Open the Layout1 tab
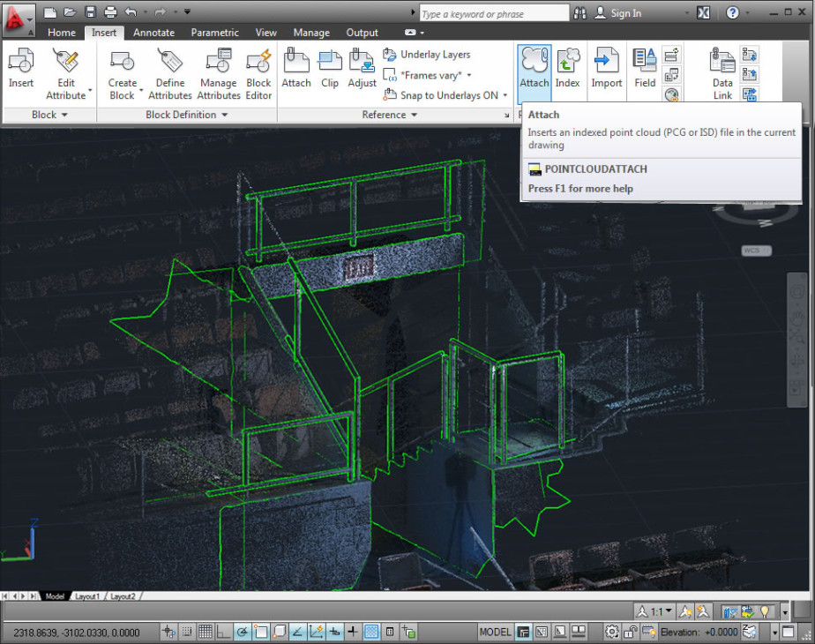This screenshot has height=644, width=815. (x=87, y=596)
